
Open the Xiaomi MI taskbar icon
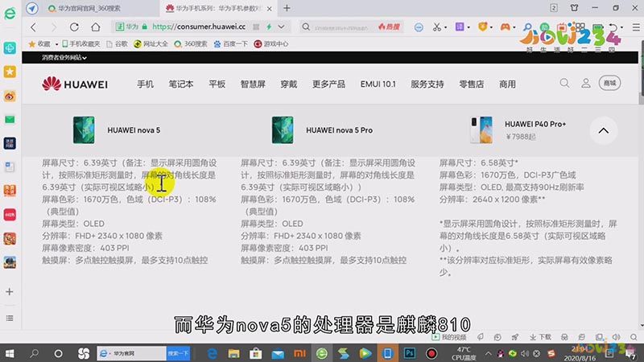[299, 353]
